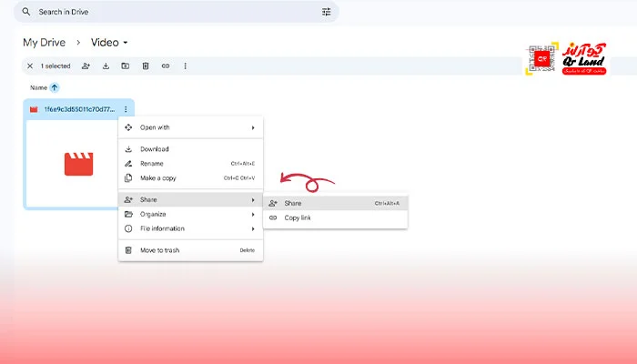Toggle the Name sort direction arrow
Image resolution: width=637 pixels, height=364 pixels.
pos(55,87)
